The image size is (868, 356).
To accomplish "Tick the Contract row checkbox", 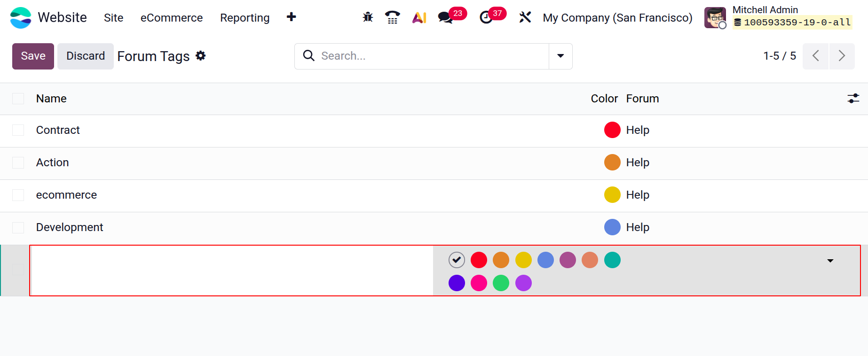I will [18, 130].
